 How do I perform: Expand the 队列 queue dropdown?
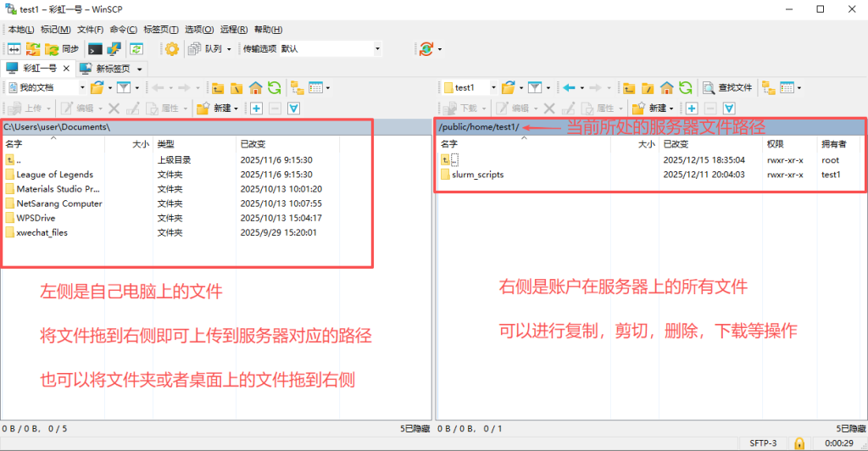[229, 48]
